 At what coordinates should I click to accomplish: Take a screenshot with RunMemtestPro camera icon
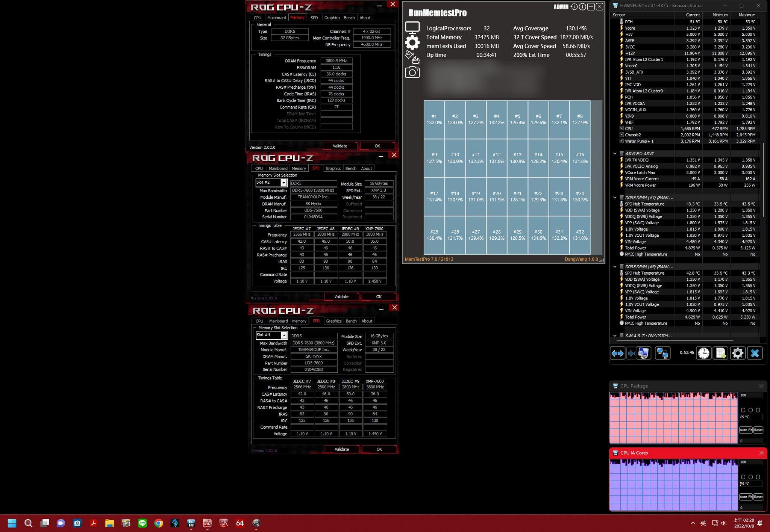tap(412, 72)
